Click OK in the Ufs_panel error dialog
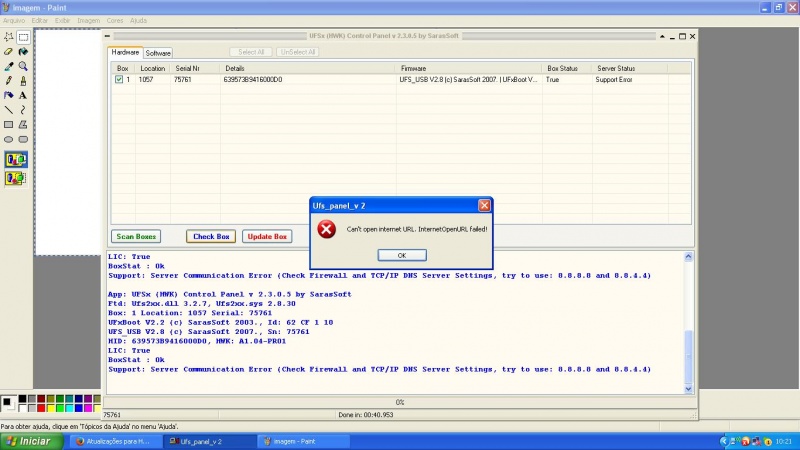This screenshot has height=450, width=800. (402, 255)
